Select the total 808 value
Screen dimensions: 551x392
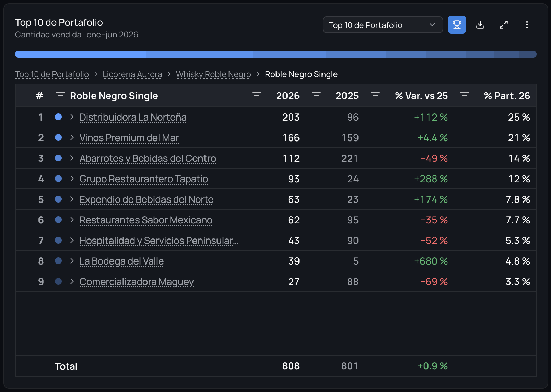tap(291, 366)
